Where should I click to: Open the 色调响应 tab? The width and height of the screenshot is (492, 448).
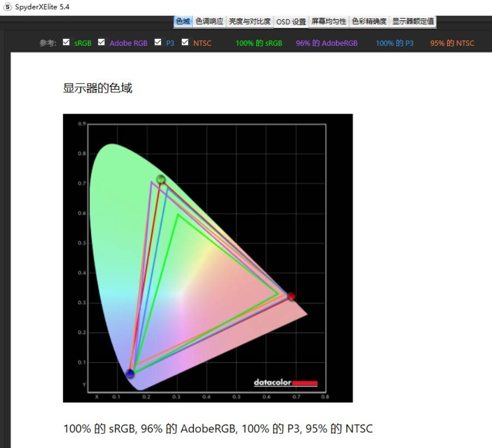click(x=209, y=21)
